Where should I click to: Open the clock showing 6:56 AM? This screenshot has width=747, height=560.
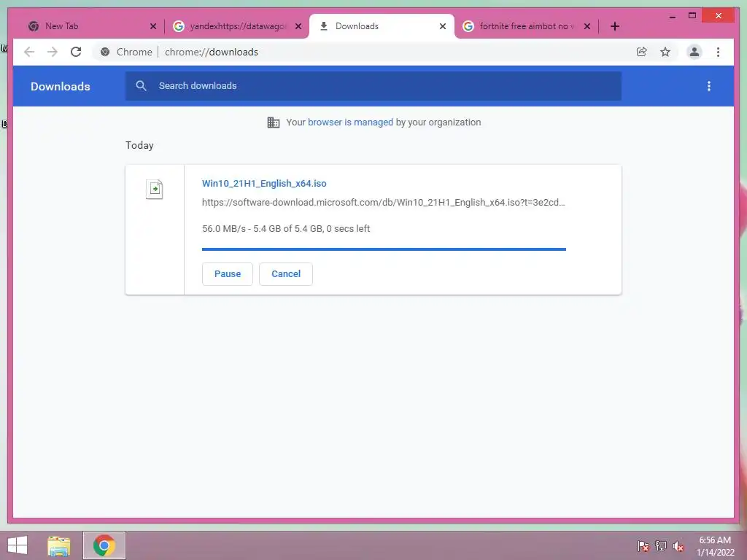tap(715, 545)
